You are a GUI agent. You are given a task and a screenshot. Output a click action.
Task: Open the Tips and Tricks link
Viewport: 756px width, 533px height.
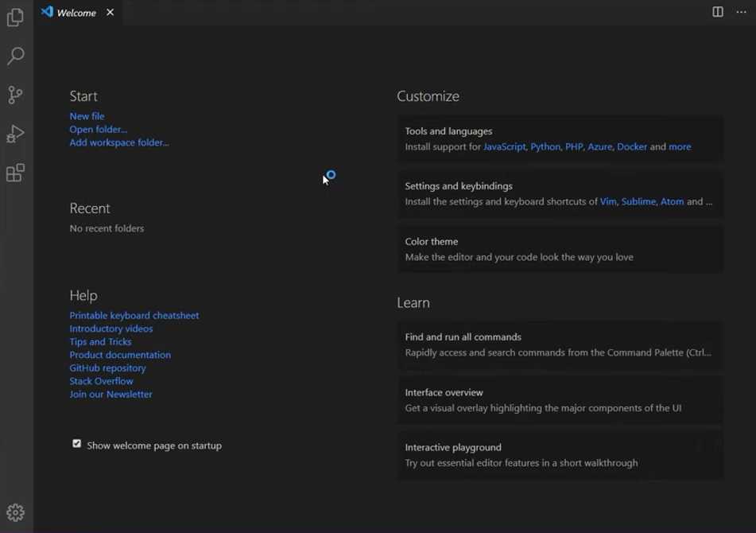(x=100, y=341)
